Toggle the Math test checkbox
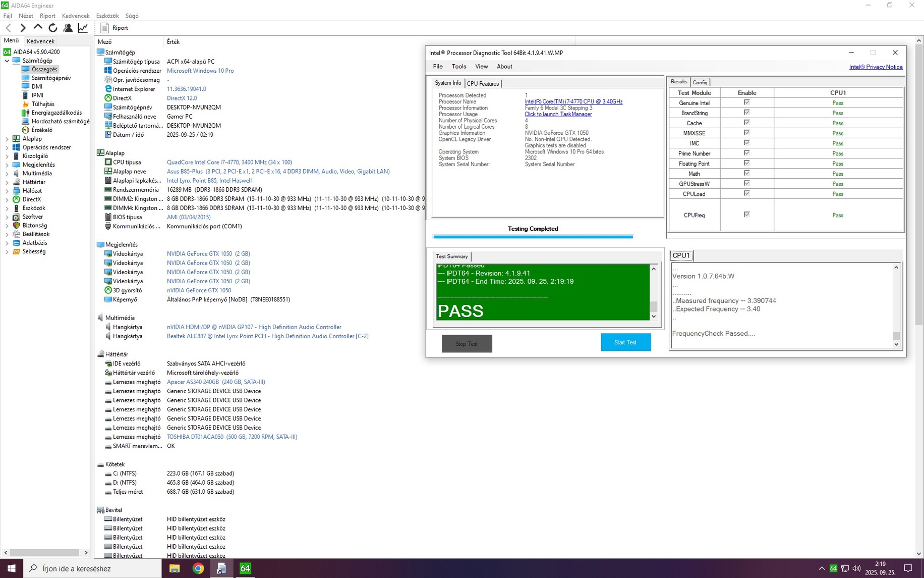Viewport: 924px width, 578px height. [x=746, y=173]
